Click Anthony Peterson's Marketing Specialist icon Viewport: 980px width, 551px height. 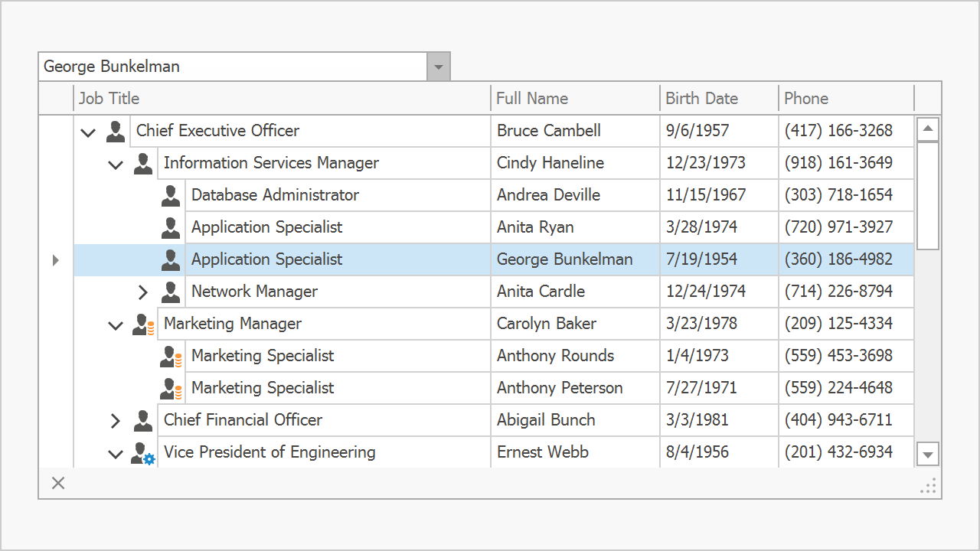tap(170, 388)
